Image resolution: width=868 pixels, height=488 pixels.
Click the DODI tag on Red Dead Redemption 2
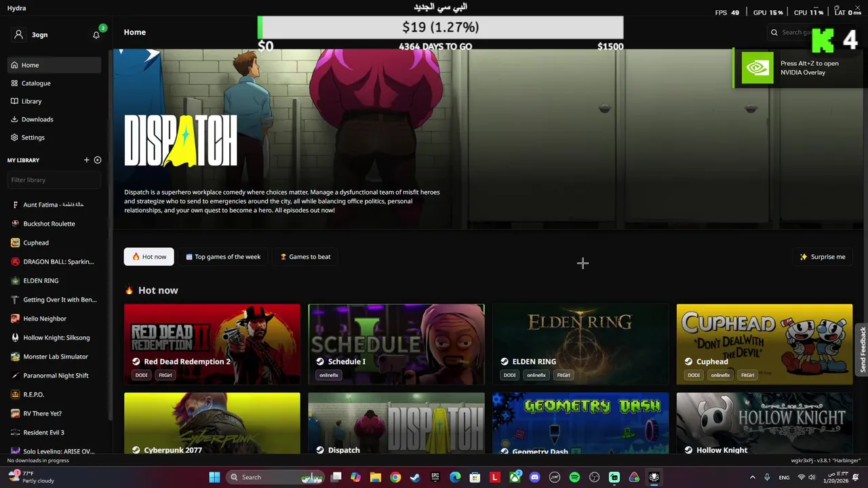click(x=141, y=375)
